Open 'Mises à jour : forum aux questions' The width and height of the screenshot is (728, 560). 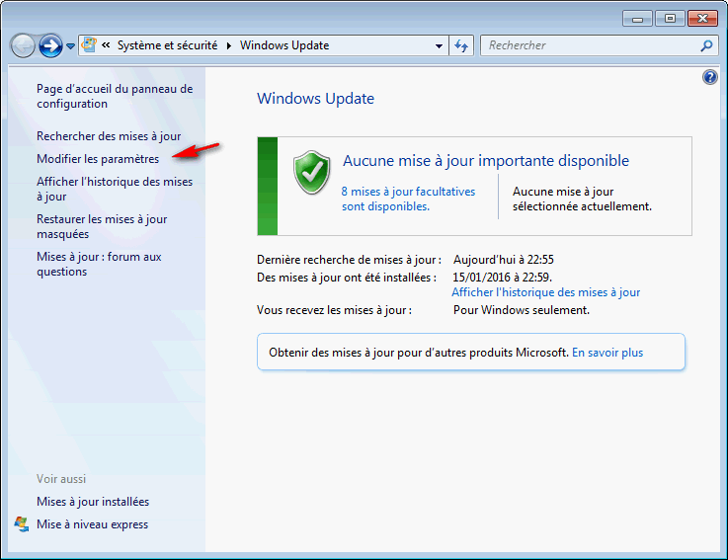99,265
